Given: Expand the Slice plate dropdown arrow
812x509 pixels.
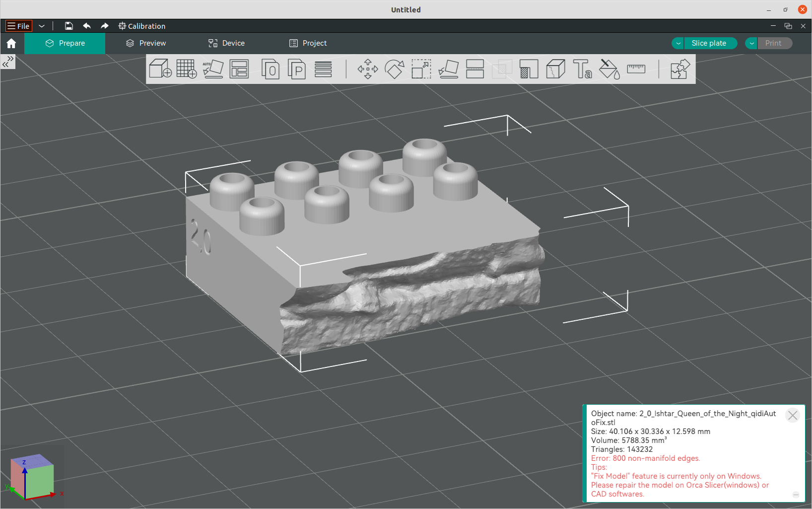Looking at the screenshot, I should click(x=678, y=43).
